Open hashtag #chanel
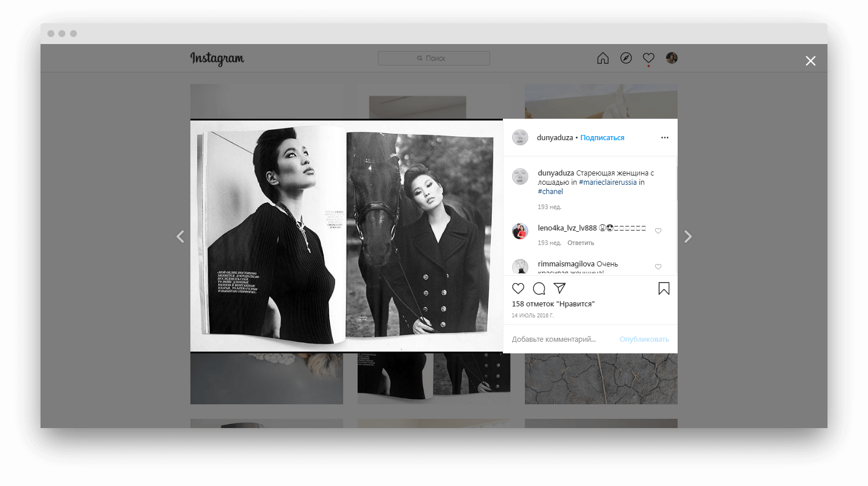Screen dimensions: 868x486 point(550,192)
